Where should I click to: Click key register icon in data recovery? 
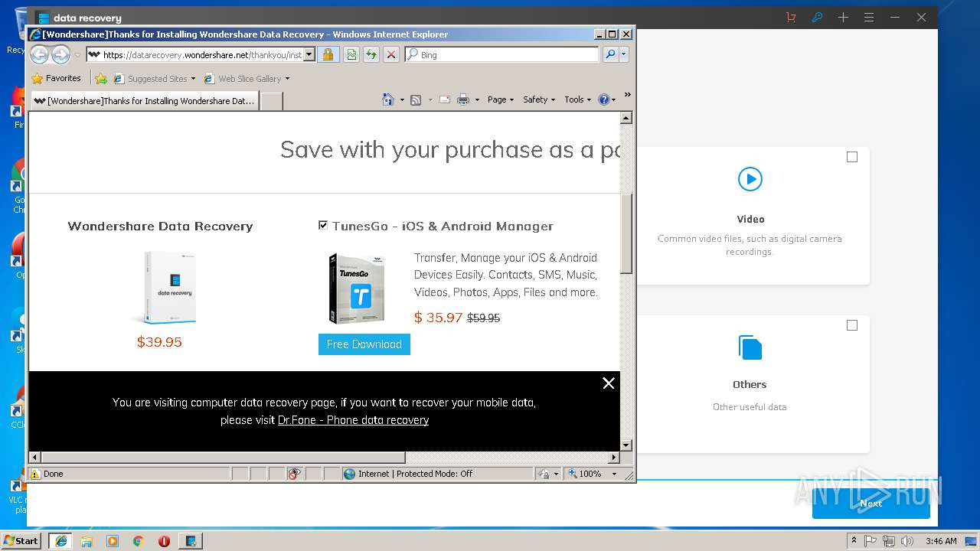point(817,17)
